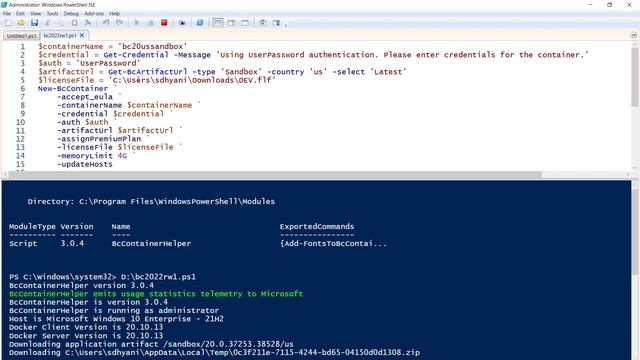Viewport: 640px width, 360px height.
Task: Click 'Get-Credential' on script line 2
Action: pos(136,55)
